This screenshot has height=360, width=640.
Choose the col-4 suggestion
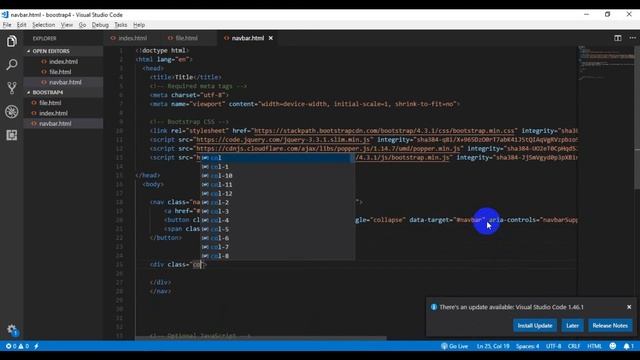[277, 220]
